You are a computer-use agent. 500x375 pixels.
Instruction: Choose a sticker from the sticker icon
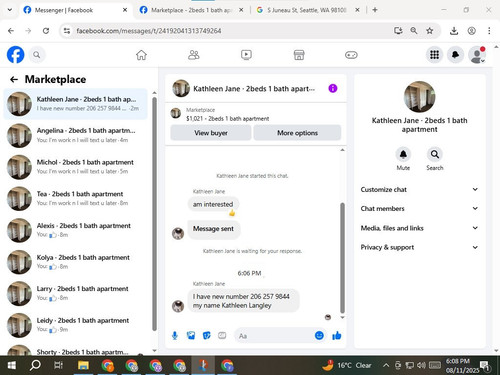coord(207,336)
